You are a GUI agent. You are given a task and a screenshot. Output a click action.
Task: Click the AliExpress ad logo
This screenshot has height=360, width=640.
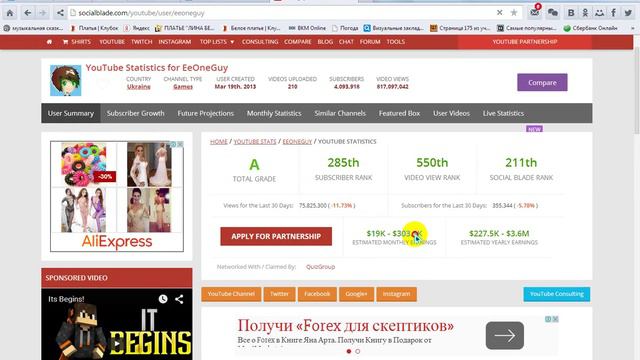pyautogui.click(x=117, y=242)
